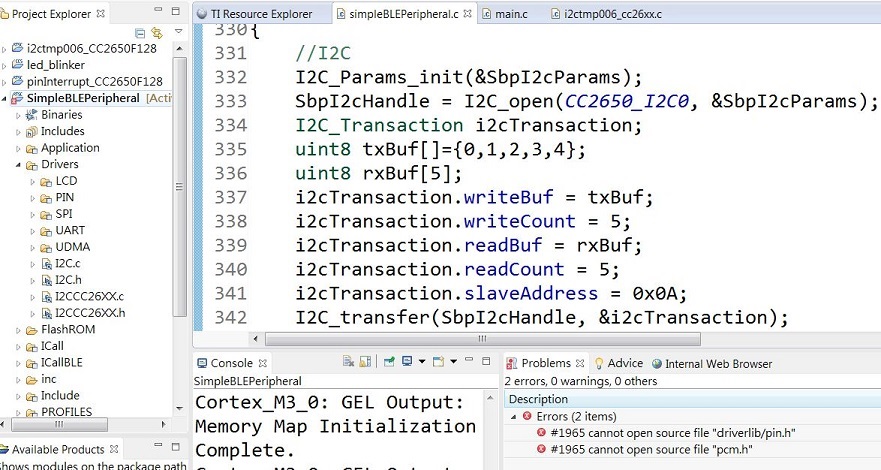881x470 pixels.
Task: Switch to the main.c editor tab
Action: [505, 14]
